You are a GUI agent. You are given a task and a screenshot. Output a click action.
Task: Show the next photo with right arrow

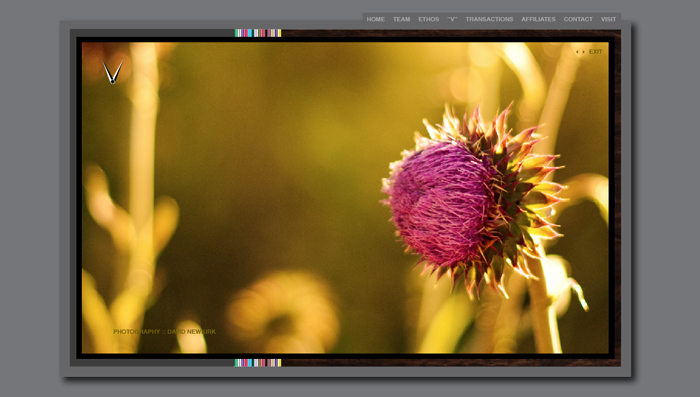(583, 52)
